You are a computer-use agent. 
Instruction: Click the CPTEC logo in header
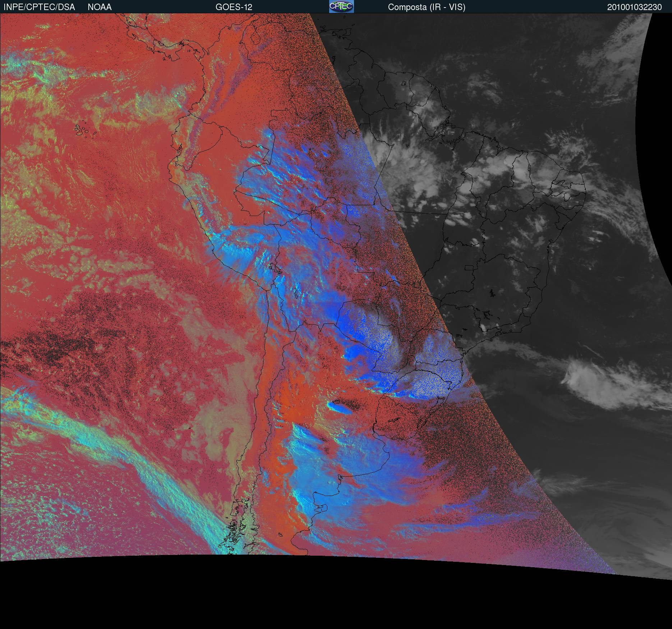(341, 6)
